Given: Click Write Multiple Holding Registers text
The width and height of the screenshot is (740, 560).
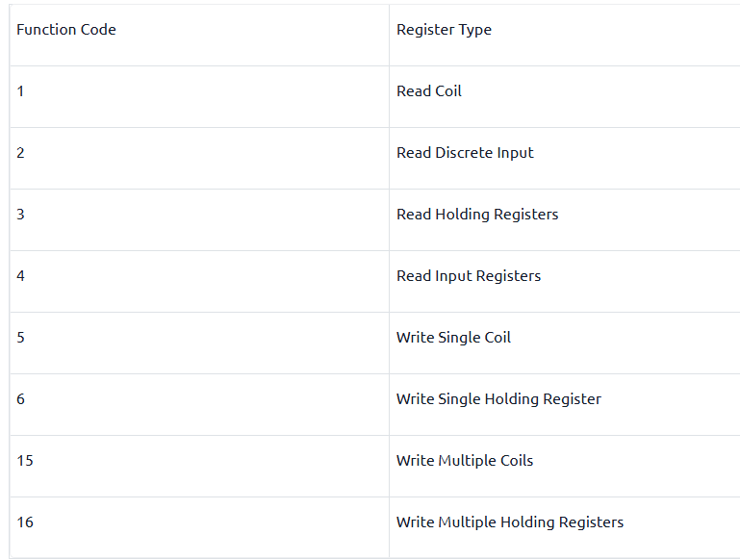Looking at the screenshot, I should tap(510, 522).
